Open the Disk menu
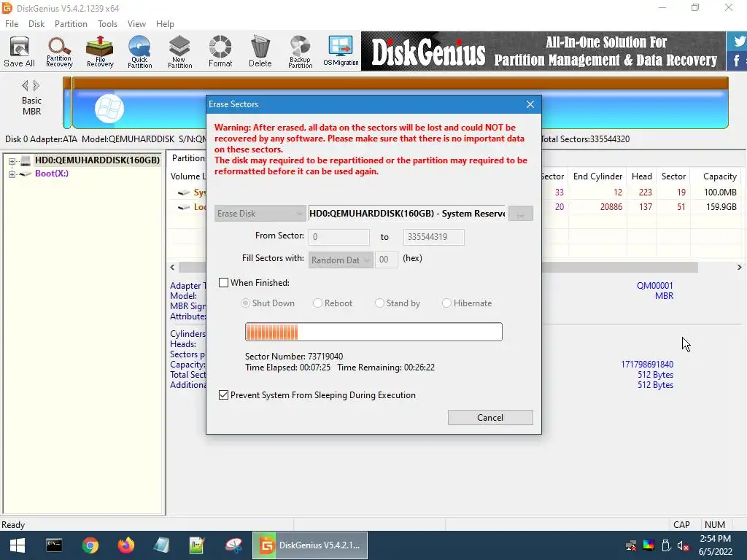This screenshot has height=560, width=747. tap(36, 24)
